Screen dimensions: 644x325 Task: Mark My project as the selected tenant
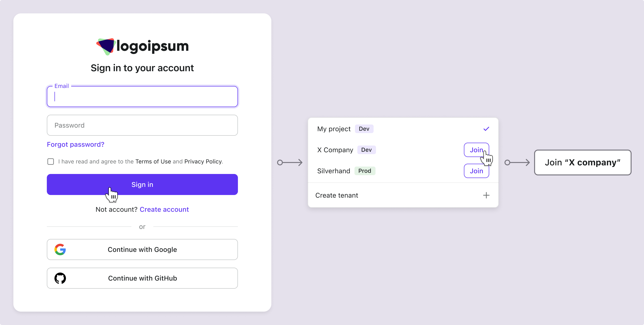pyautogui.click(x=334, y=129)
